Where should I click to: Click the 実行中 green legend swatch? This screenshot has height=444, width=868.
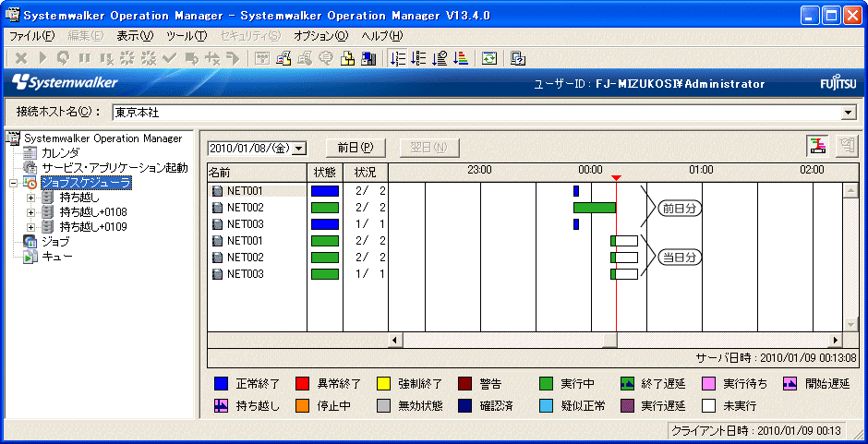[x=546, y=383]
